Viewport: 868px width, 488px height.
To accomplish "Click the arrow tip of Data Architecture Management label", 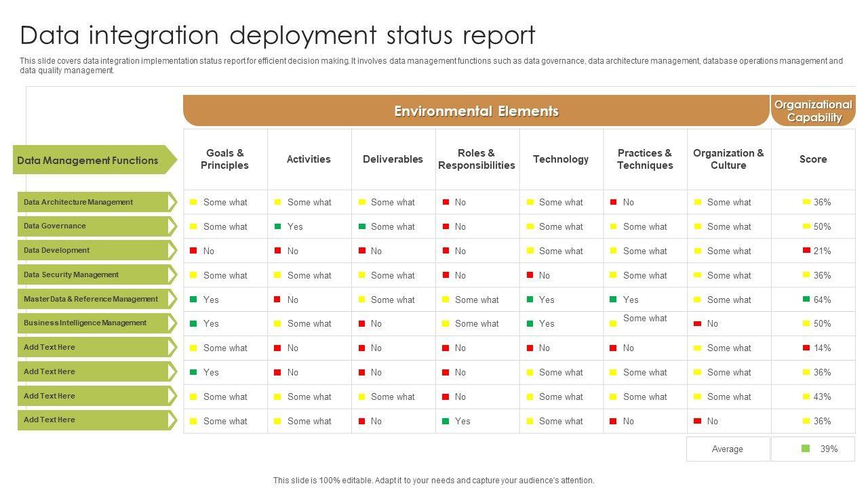I will (173, 202).
